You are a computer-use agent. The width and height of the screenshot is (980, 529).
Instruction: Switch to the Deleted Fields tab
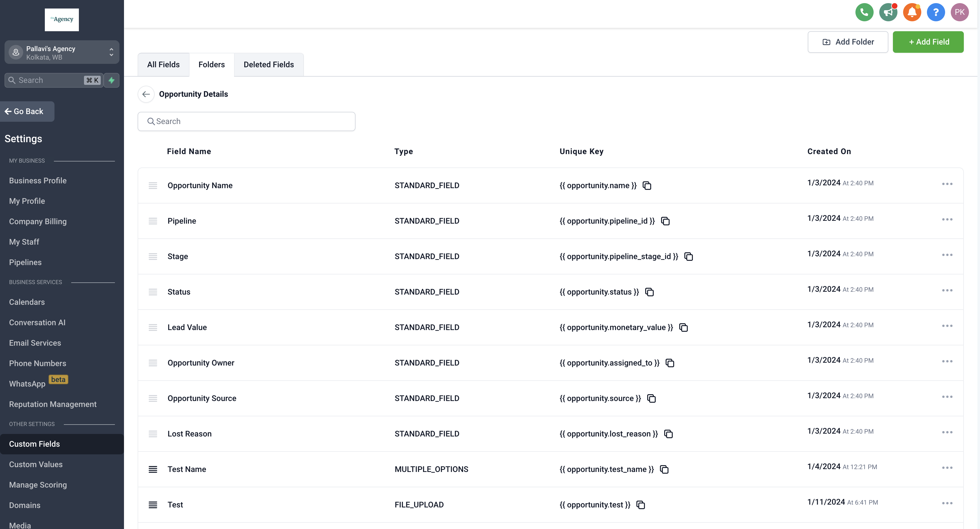coord(269,65)
